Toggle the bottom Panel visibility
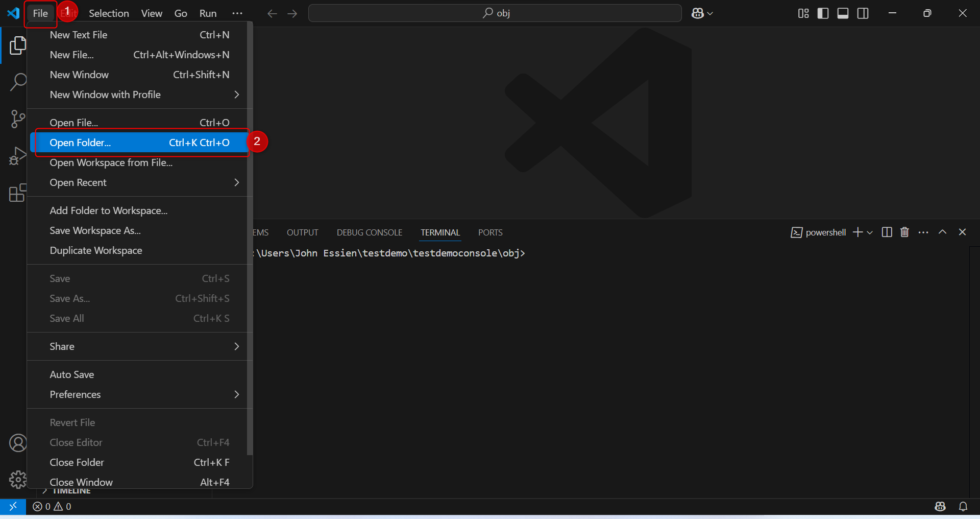Image resolution: width=980 pixels, height=519 pixels. click(x=843, y=13)
